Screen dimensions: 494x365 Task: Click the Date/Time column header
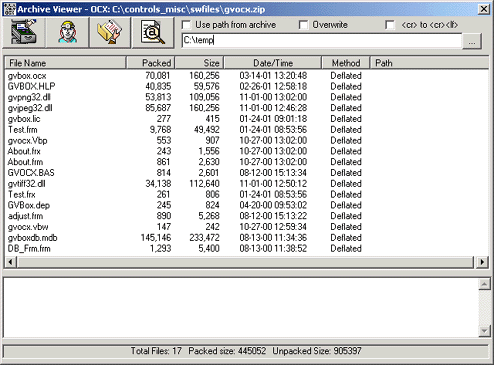point(273,63)
